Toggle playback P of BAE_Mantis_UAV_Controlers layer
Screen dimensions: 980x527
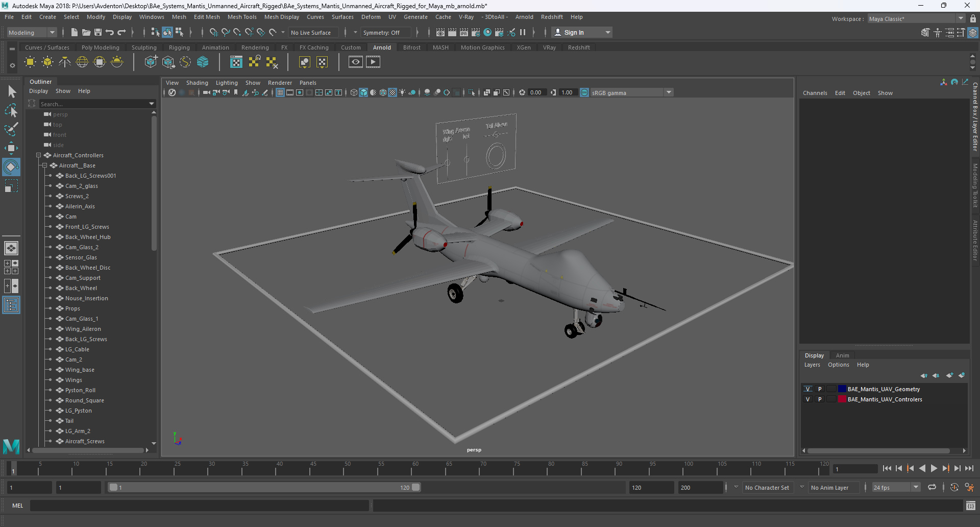click(820, 399)
